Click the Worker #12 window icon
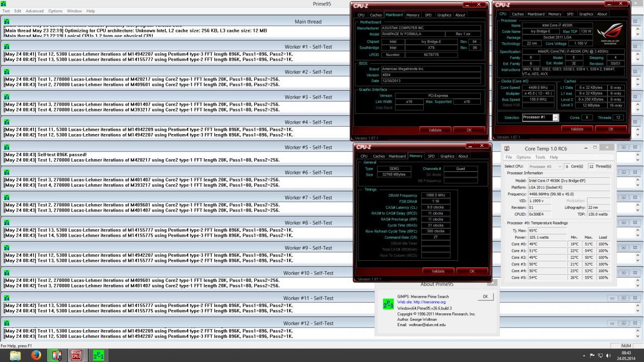 [x=6, y=323]
